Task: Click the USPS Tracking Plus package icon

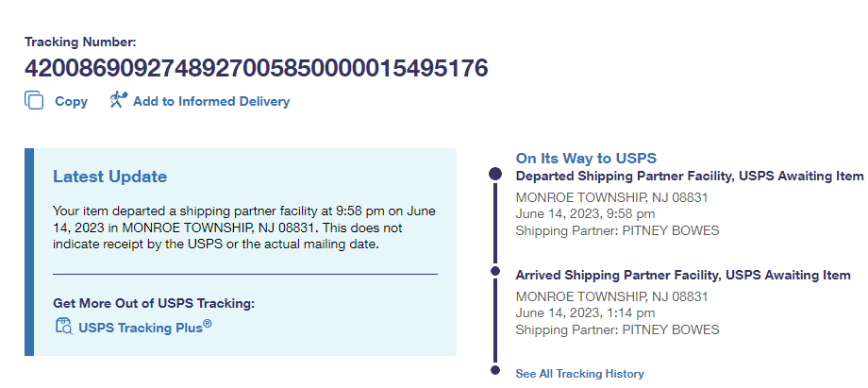Action: 64,327
